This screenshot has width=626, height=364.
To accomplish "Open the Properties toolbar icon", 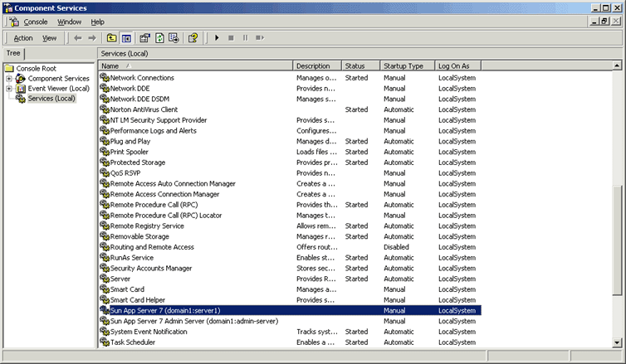I will pyautogui.click(x=144, y=38).
